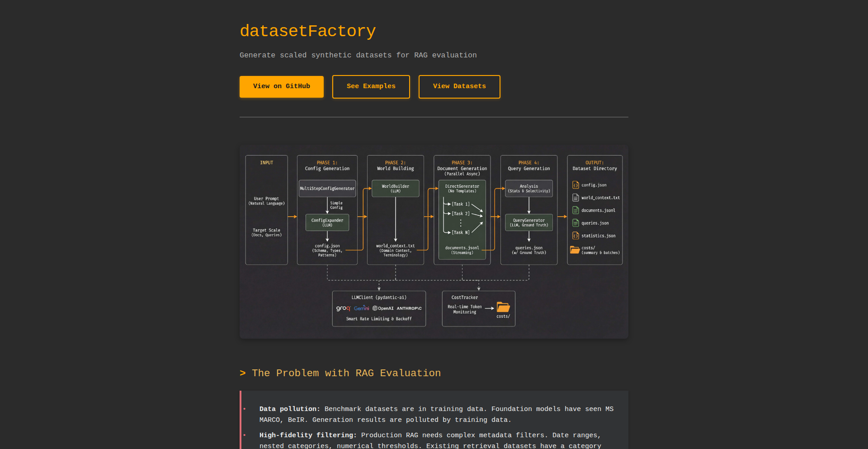Click the world_context.txt file icon in Output
868x449 pixels.
point(576,198)
